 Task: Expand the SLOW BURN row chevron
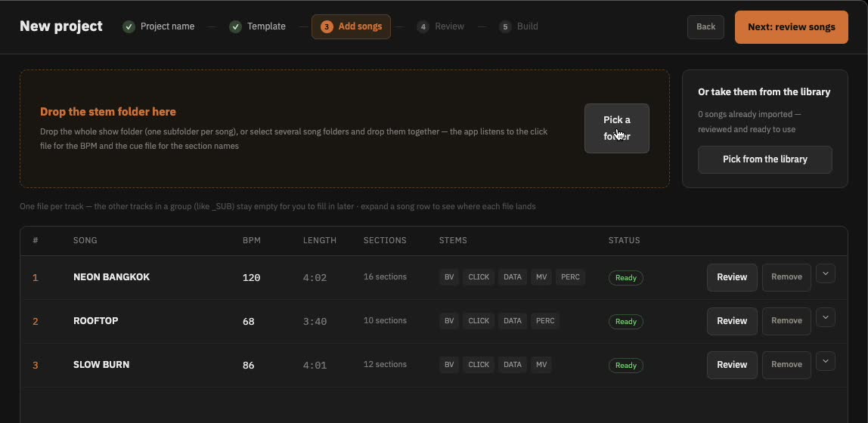(x=826, y=361)
